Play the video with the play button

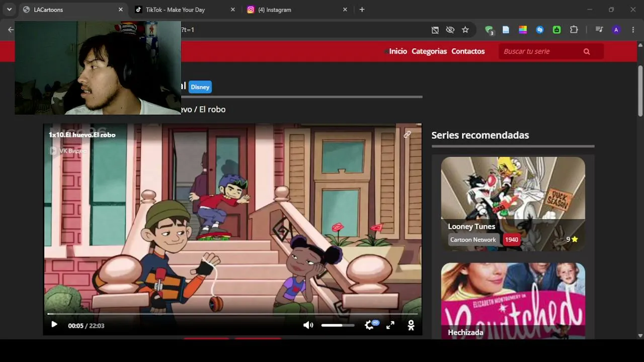click(54, 325)
